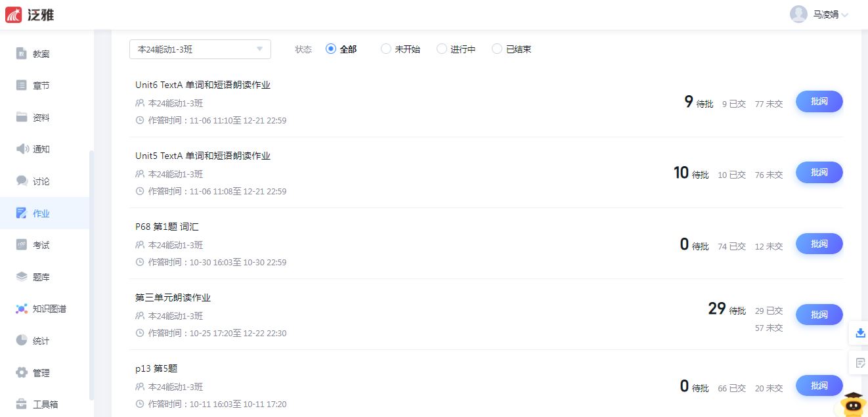Image resolution: width=868 pixels, height=417 pixels.
Task: Select the 进行中 status radio button
Action: tap(441, 49)
